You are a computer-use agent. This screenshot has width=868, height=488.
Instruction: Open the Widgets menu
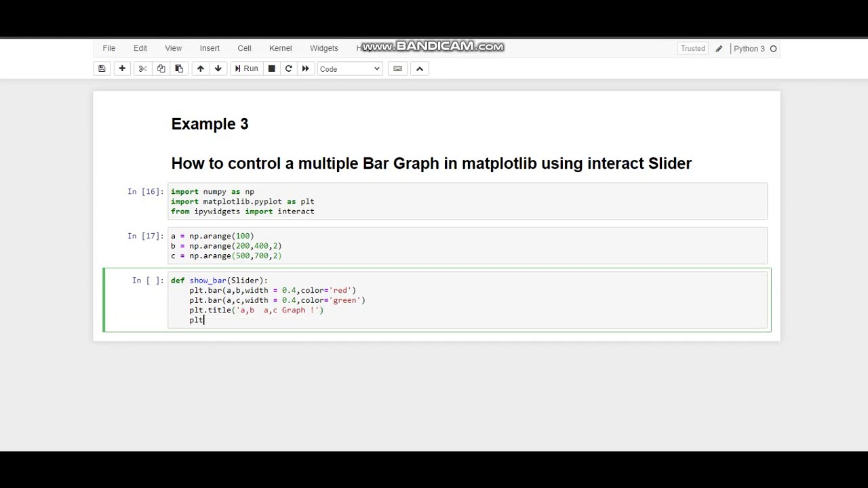coord(323,48)
